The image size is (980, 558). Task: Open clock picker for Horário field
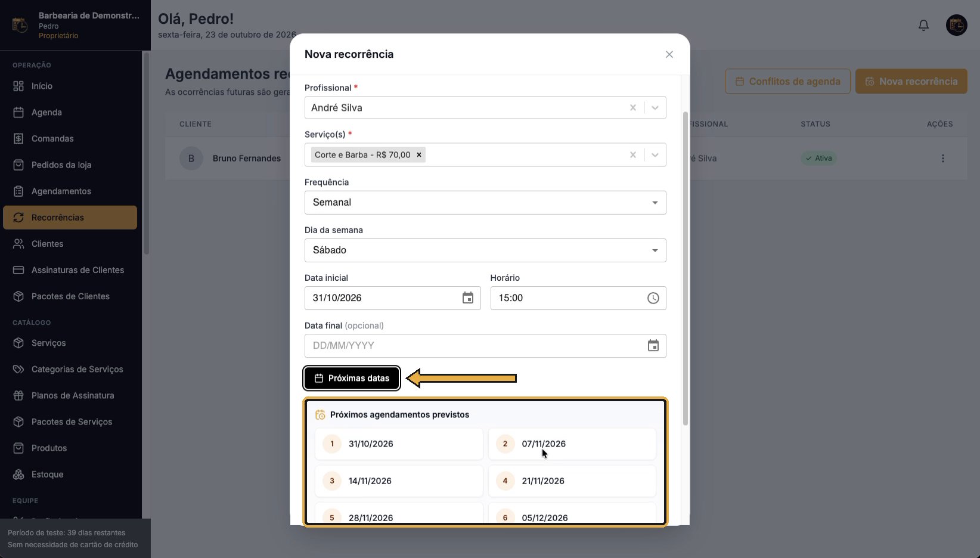click(653, 298)
